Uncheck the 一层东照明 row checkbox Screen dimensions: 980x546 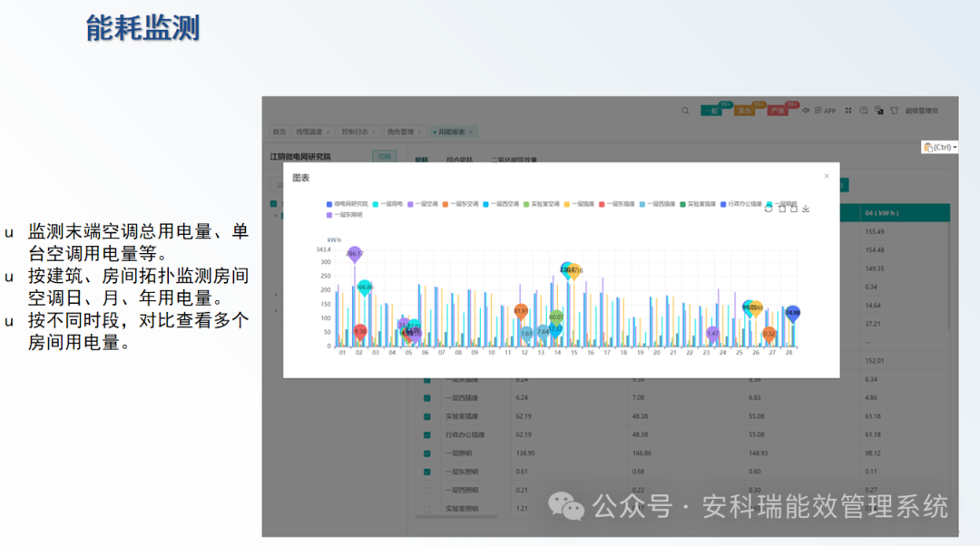coord(426,472)
